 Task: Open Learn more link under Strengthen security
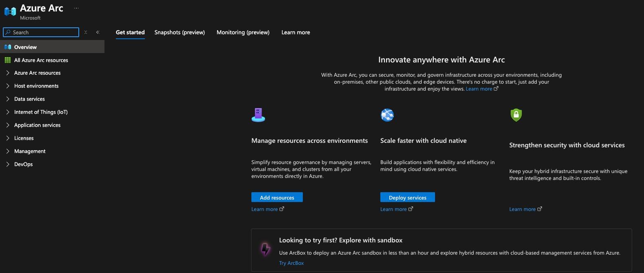522,209
